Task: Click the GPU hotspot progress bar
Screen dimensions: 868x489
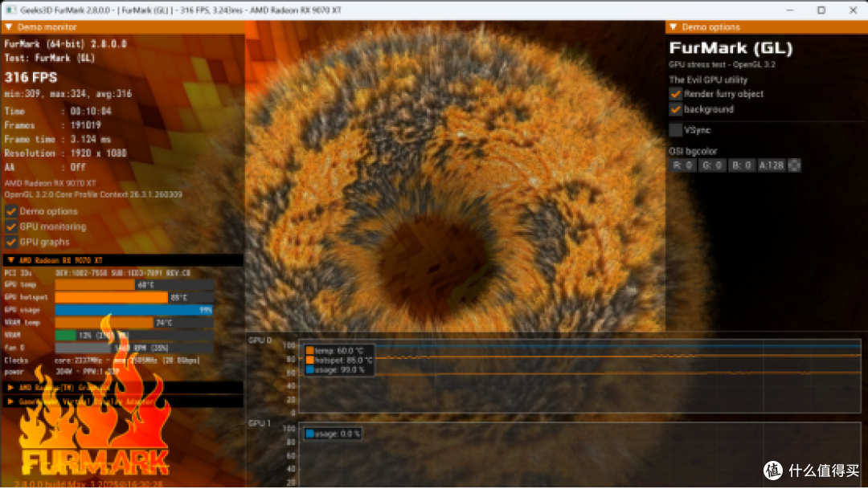Action: pos(134,298)
